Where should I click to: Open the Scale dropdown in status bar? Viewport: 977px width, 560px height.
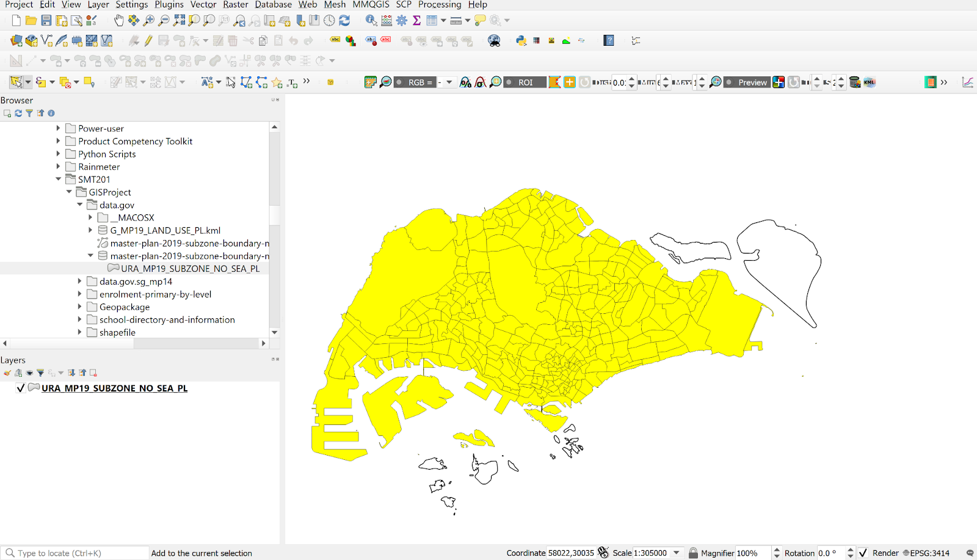point(676,553)
